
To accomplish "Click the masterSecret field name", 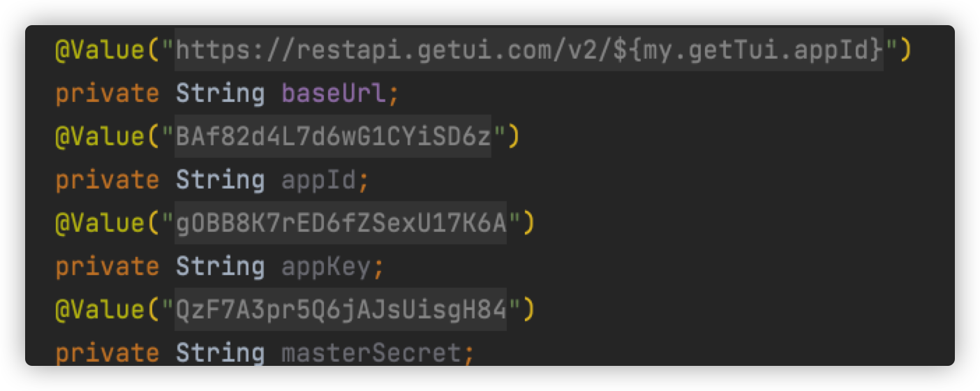I will tap(371, 353).
